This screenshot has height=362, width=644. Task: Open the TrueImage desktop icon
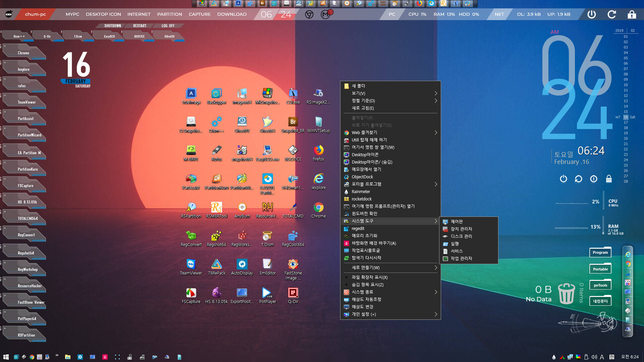[191, 96]
